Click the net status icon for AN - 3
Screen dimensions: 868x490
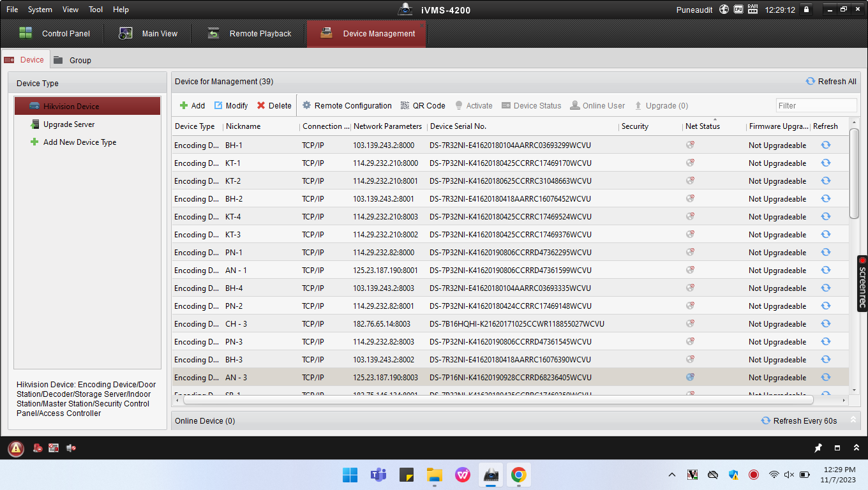[690, 377]
